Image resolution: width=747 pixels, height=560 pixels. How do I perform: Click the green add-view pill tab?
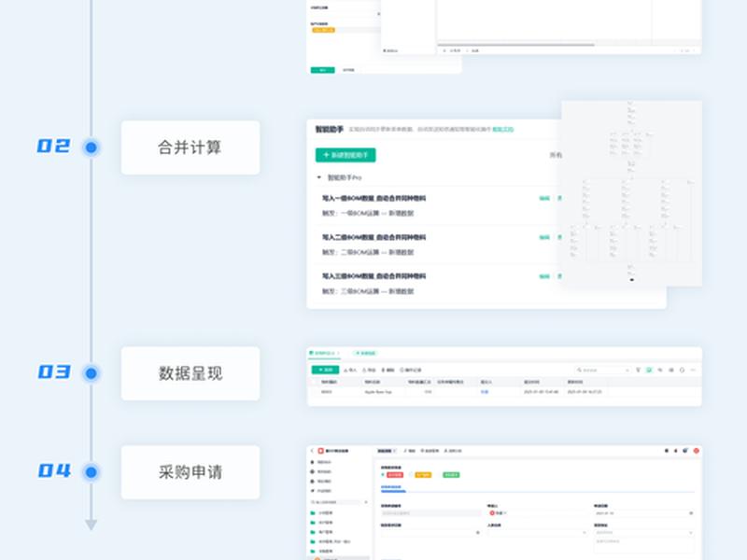pos(365,354)
